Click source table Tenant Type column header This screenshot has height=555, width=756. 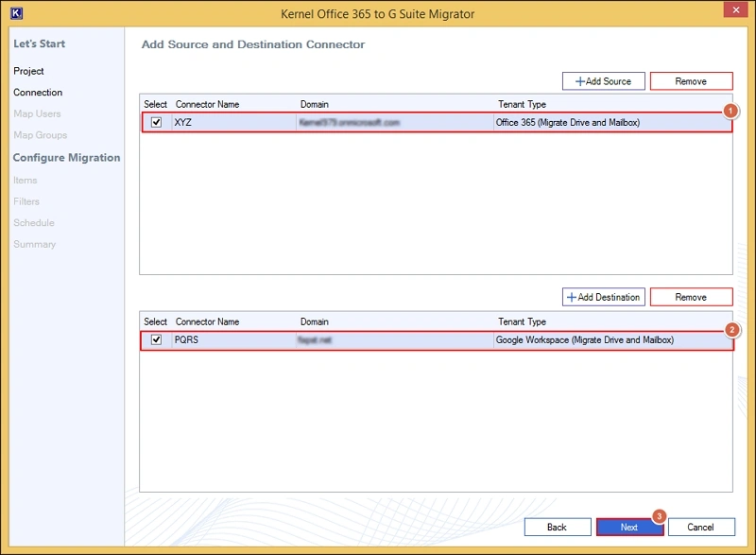coord(522,104)
